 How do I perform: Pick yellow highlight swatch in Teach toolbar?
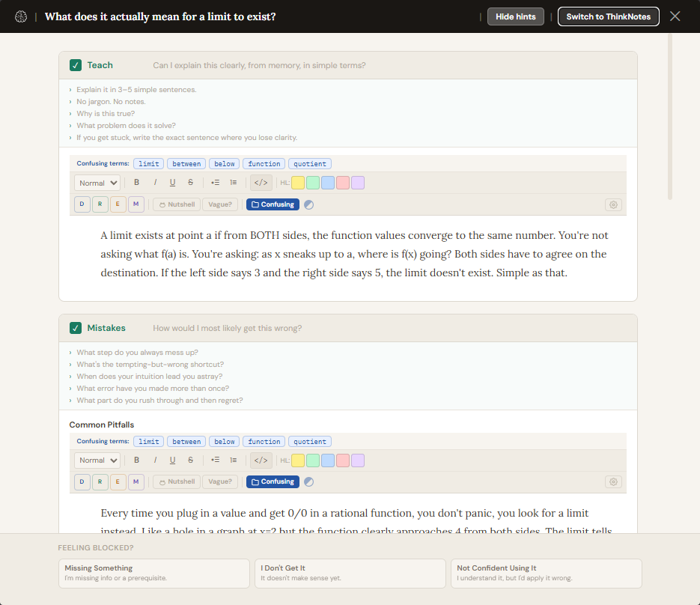[x=298, y=183]
